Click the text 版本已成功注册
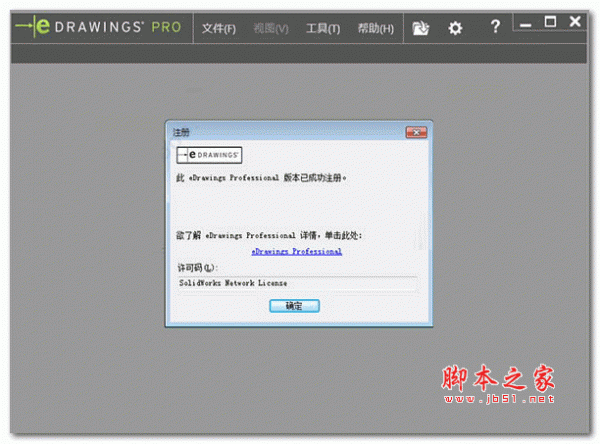 [x=315, y=178]
